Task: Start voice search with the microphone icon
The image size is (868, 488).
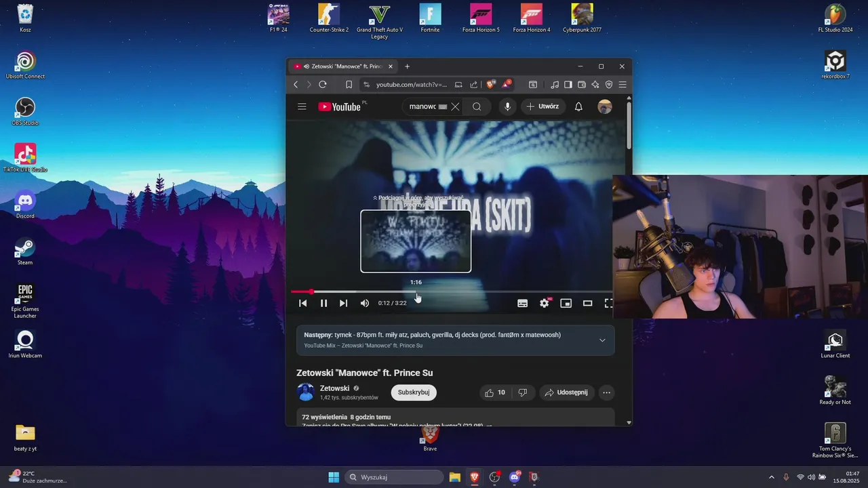Action: pyautogui.click(x=507, y=106)
